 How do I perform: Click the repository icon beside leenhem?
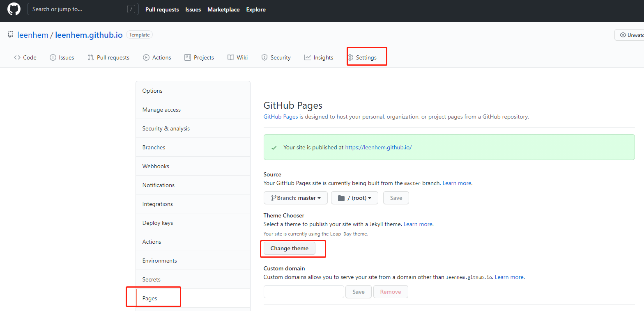[11, 35]
